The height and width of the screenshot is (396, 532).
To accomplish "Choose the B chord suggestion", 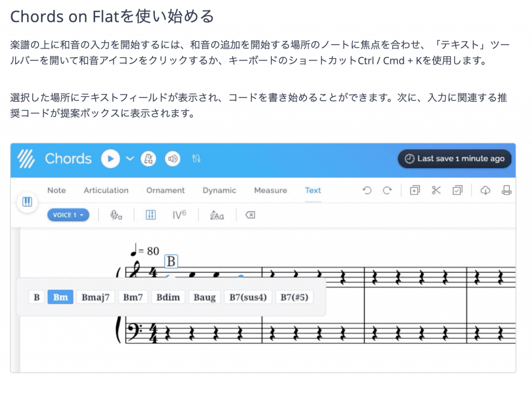I will coord(37,297).
